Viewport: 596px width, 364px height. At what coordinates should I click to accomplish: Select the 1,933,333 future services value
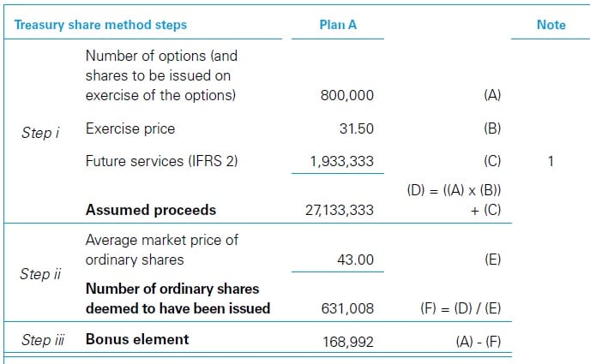346,161
